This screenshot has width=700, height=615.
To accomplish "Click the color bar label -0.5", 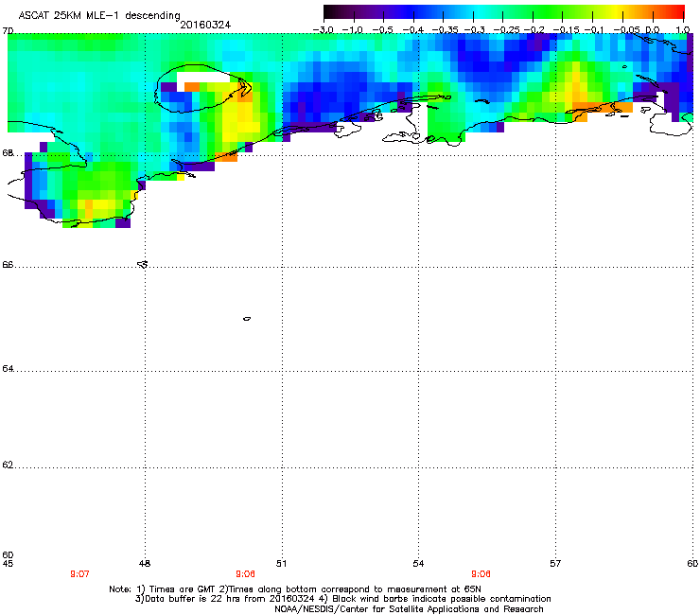I will (x=382, y=29).
